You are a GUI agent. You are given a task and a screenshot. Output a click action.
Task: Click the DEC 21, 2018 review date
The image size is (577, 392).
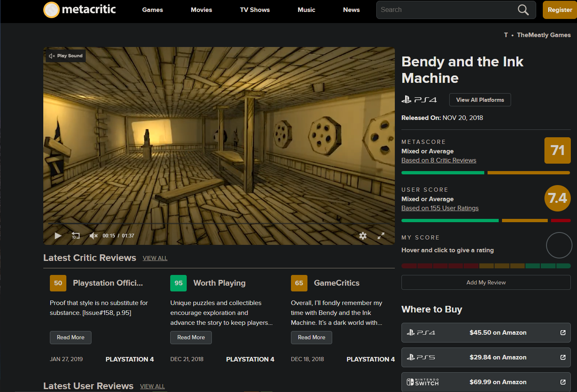pos(187,359)
